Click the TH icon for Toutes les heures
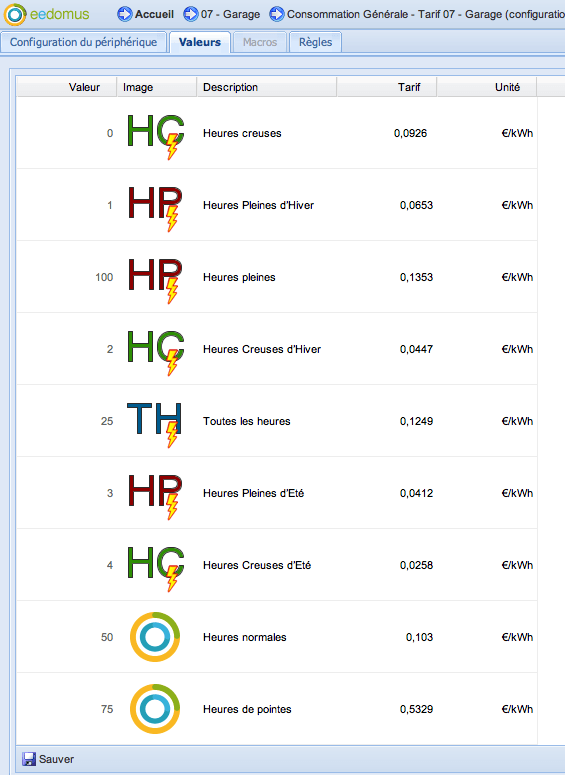565x775 pixels. [155, 425]
